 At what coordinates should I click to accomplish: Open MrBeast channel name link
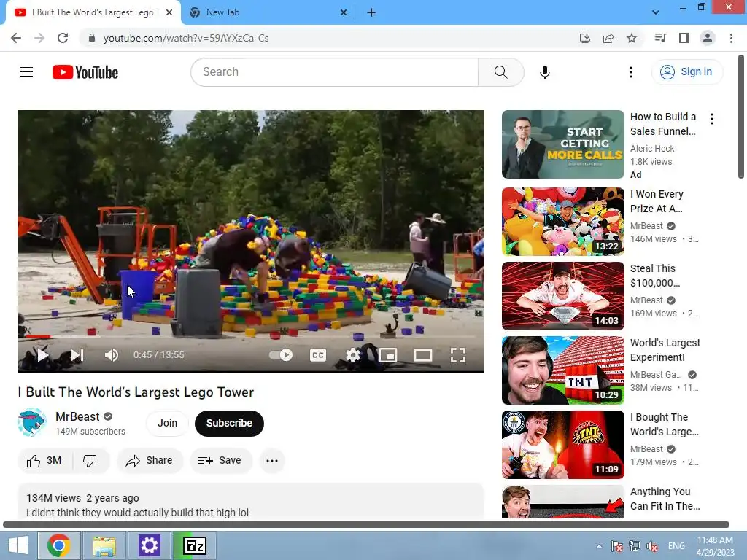[77, 416]
